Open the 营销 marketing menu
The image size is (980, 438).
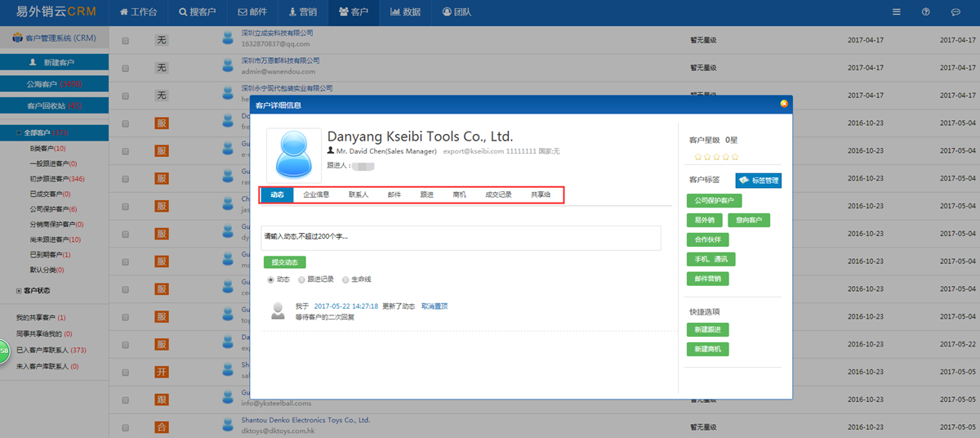point(302,12)
